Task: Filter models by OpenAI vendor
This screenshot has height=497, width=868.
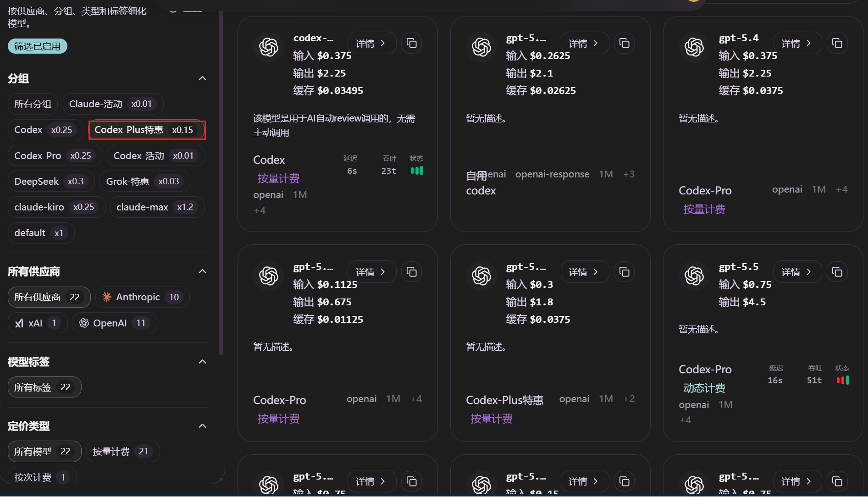Action: point(115,323)
